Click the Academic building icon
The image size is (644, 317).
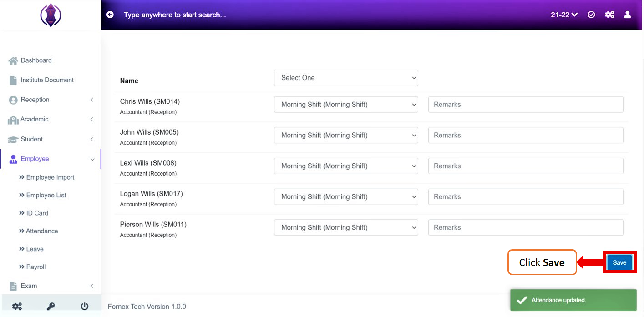point(13,120)
